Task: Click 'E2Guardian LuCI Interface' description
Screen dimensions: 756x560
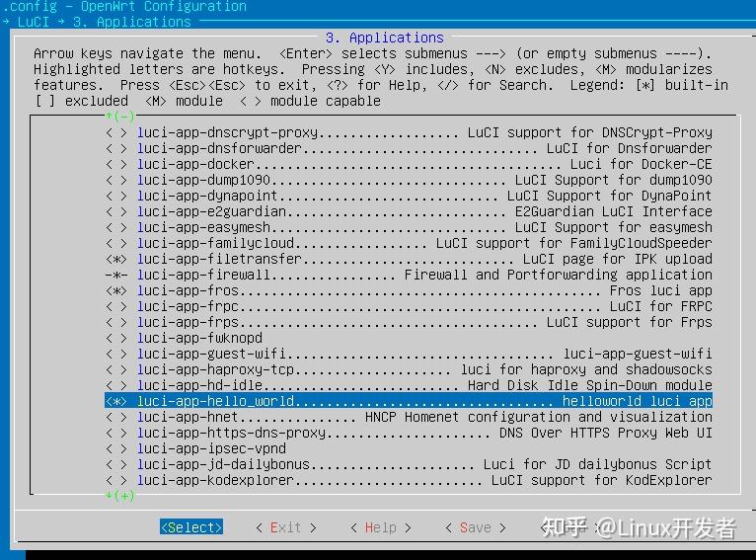Action: coord(613,211)
